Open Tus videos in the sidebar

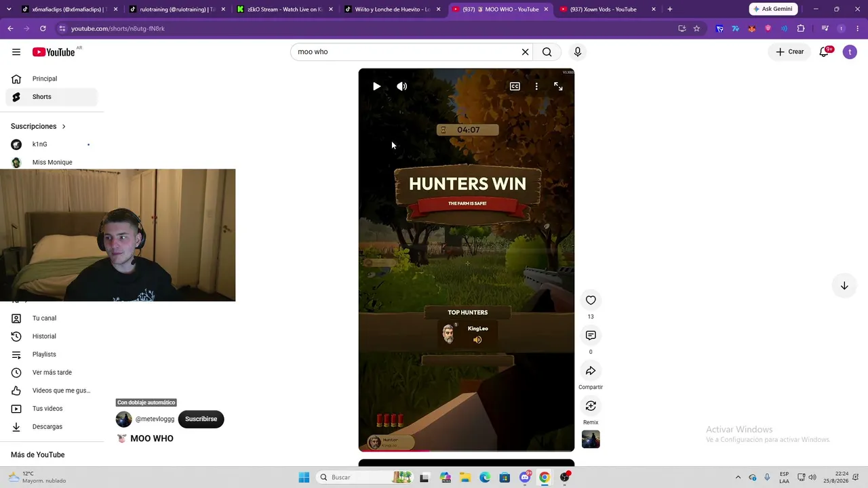tap(52, 409)
